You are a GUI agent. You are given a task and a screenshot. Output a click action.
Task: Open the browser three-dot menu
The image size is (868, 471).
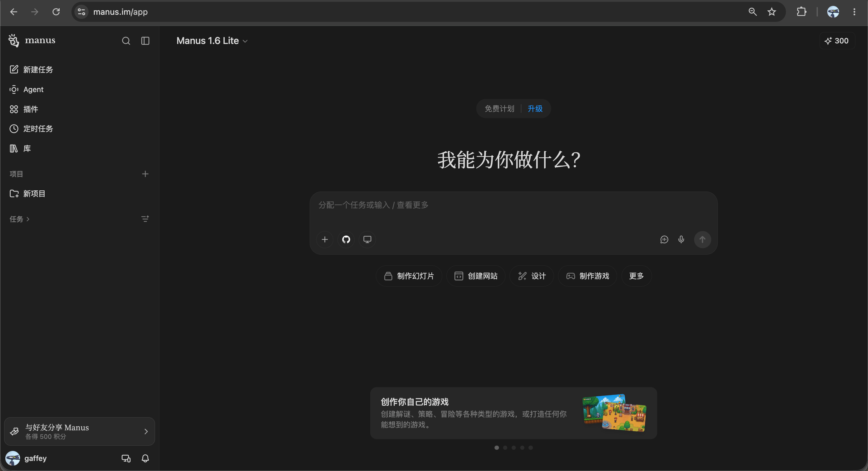[854, 12]
